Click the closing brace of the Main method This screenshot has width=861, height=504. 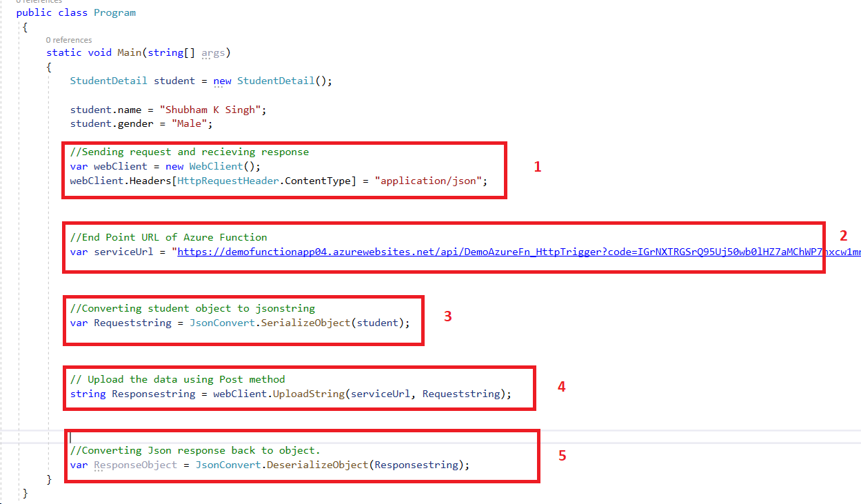(49, 478)
